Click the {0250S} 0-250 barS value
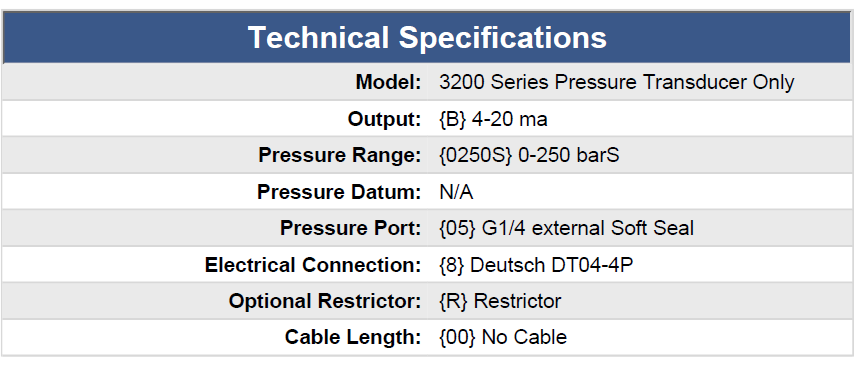Screen dimensions: 859x382 tap(529, 155)
